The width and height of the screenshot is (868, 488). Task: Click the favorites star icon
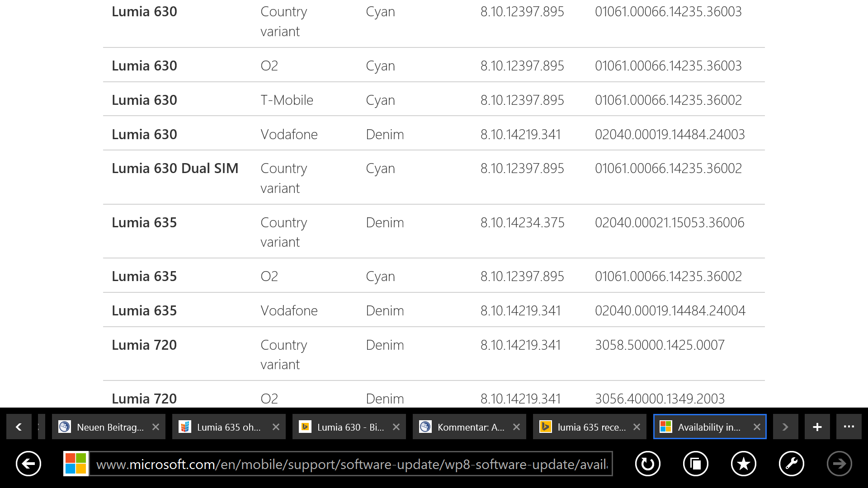tap(743, 464)
